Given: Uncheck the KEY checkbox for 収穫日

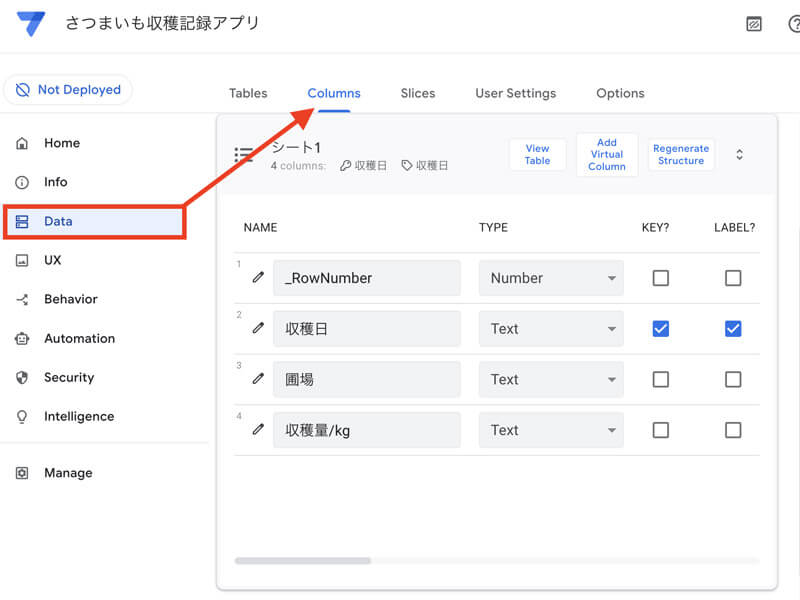Looking at the screenshot, I should click(x=660, y=328).
